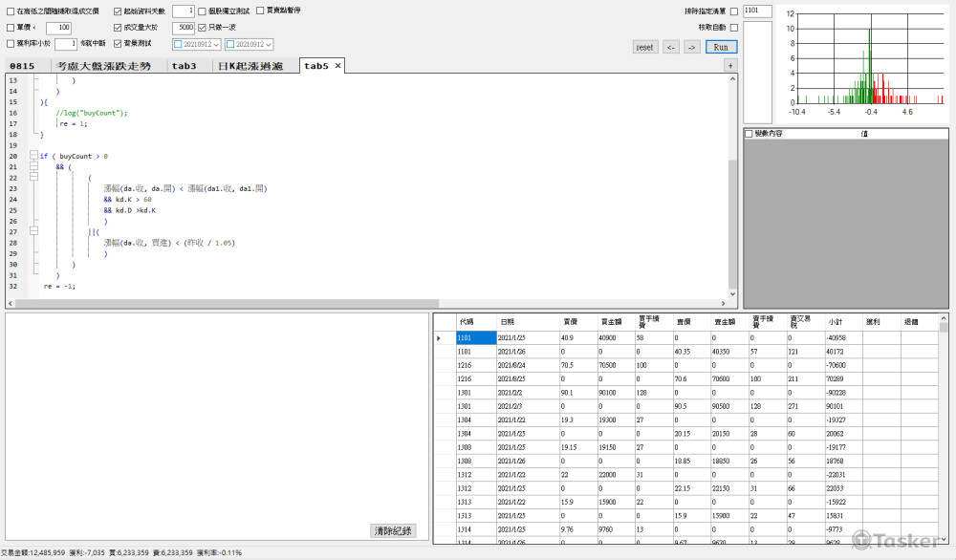The image size is (956, 560).
Task: Collapse the code fold at line 22
Action: (x=33, y=178)
